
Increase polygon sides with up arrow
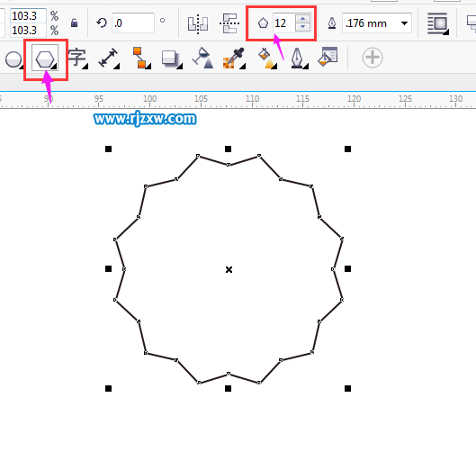(x=302, y=19)
